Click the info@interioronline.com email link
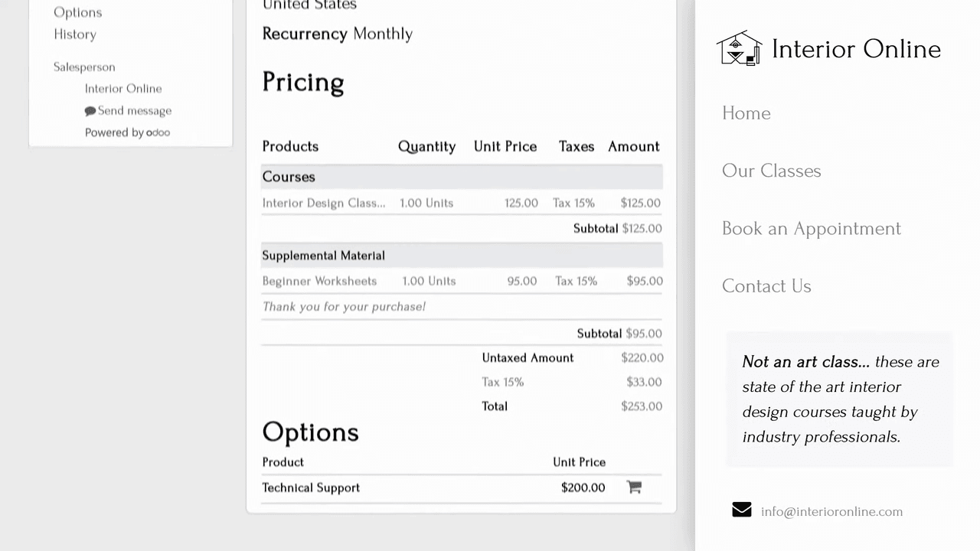The image size is (980, 551). pyautogui.click(x=831, y=511)
